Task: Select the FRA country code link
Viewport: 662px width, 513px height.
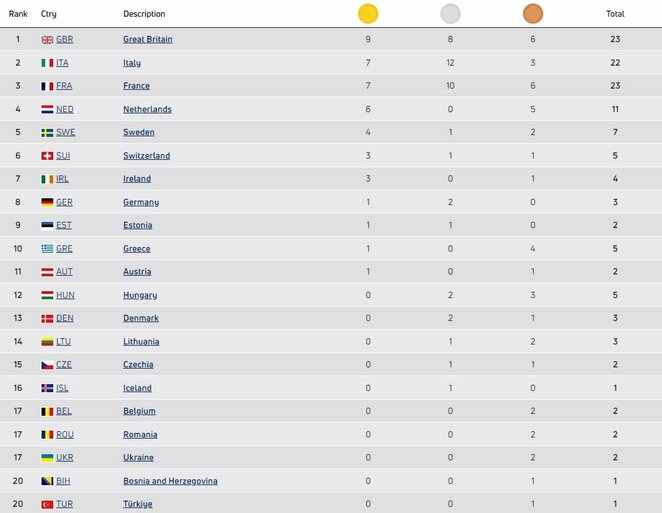Action: tap(64, 86)
